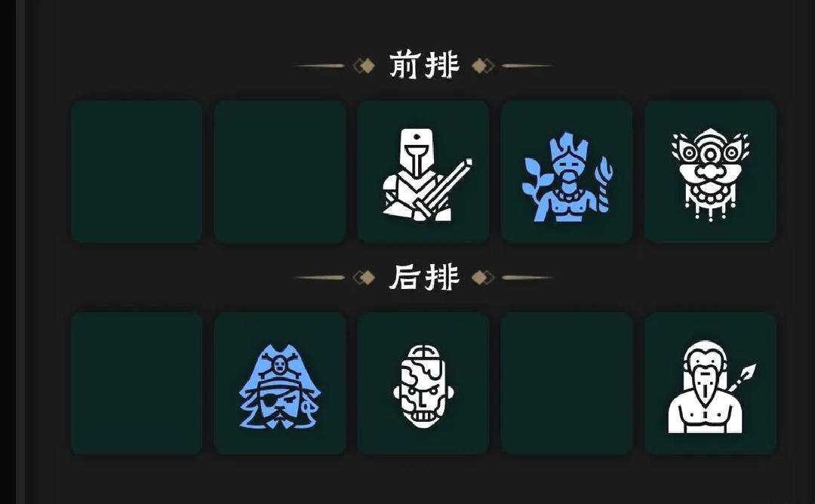Choose the blue crowned nature god icon
Screen dimensions: 815x504
[x=567, y=171]
